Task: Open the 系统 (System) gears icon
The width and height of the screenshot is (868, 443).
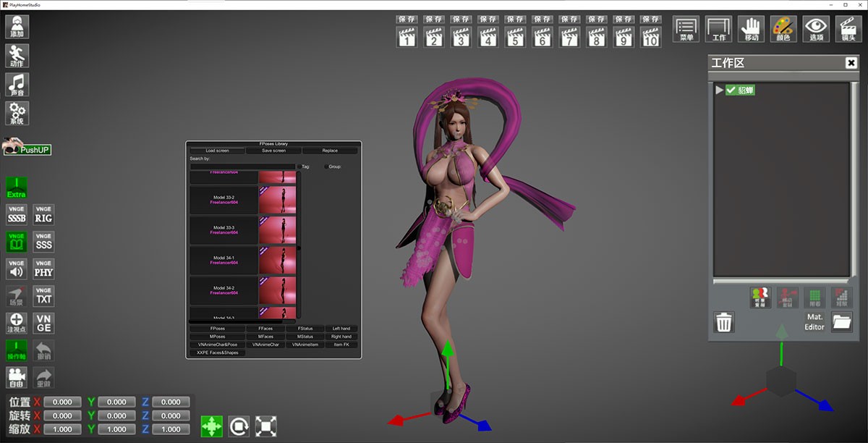Action: pos(17,114)
